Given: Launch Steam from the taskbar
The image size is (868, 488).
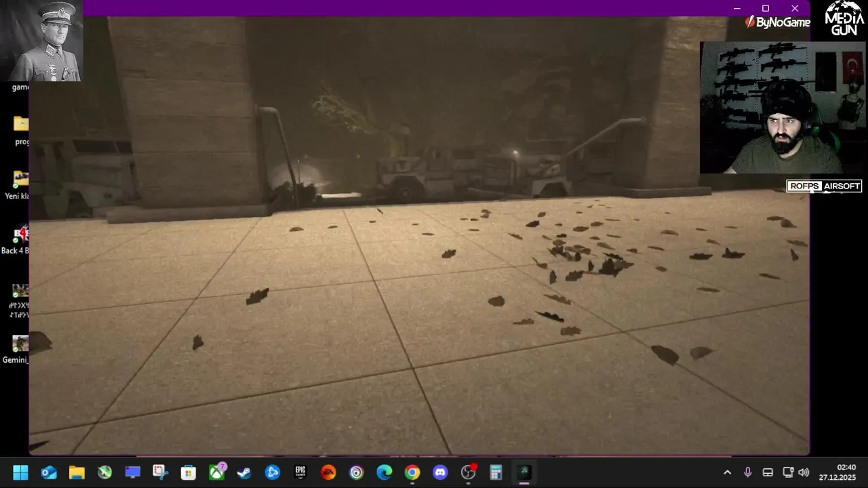Looking at the screenshot, I should 244,472.
